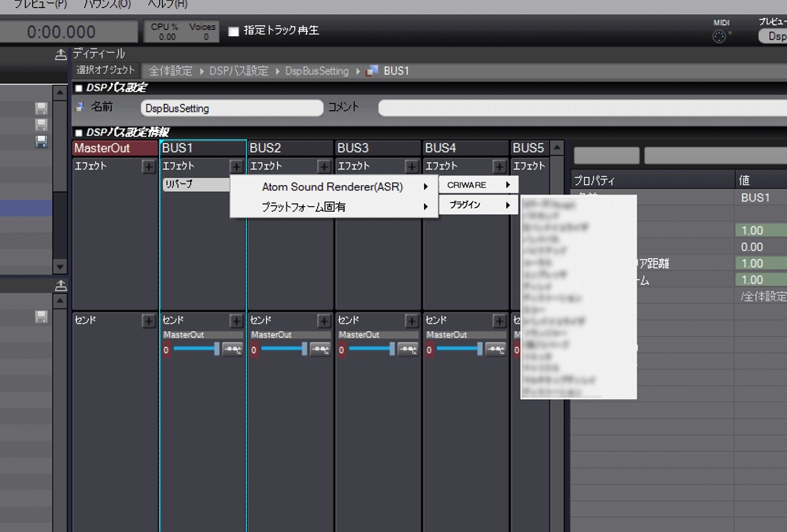Add a send to BUS3
This screenshot has height=532, width=787.
click(412, 321)
